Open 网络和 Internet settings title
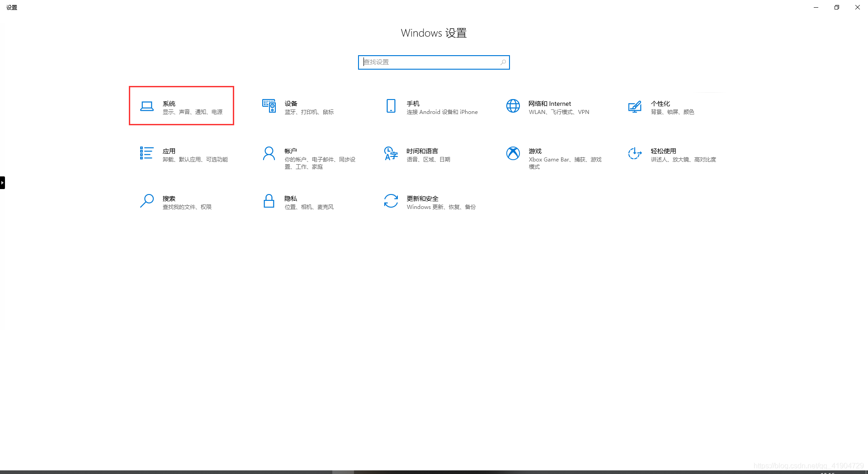868x474 pixels. coord(550,104)
